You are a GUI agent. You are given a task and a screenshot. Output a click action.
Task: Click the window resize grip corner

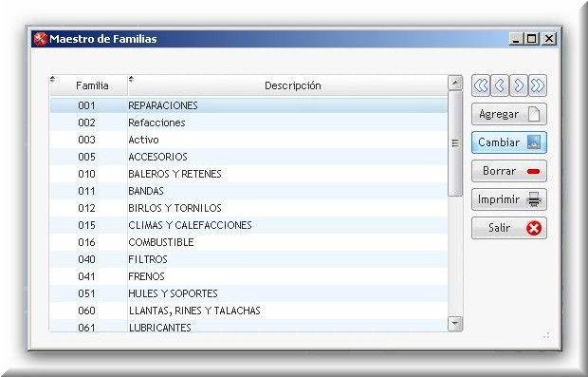pos(546,336)
